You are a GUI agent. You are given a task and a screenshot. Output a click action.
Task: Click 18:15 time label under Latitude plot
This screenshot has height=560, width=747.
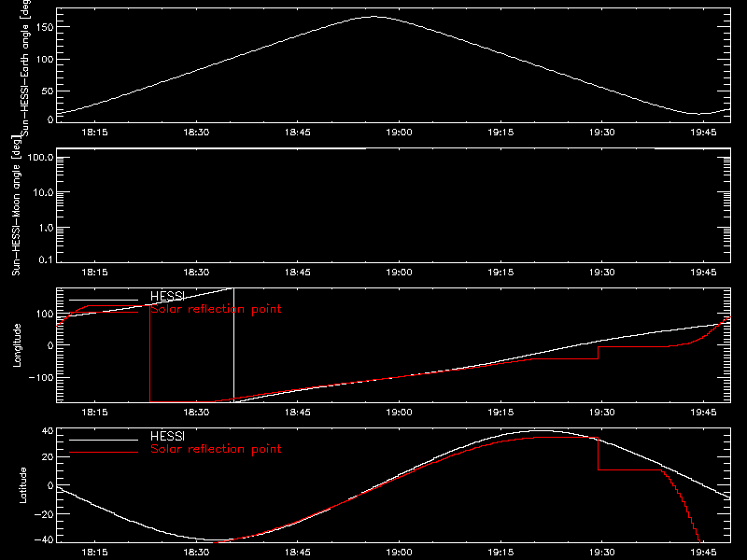pos(94,552)
